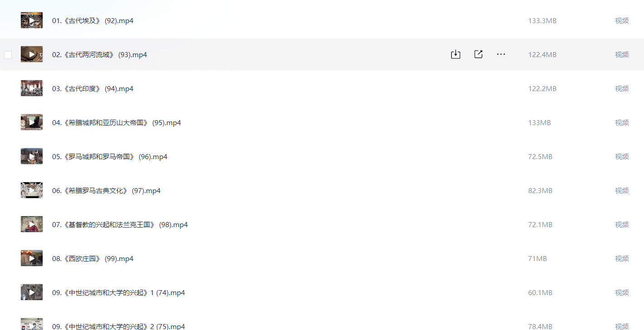Play 03.《古代印度》 video thumbnail
This screenshot has height=330, width=644.
[x=32, y=88]
